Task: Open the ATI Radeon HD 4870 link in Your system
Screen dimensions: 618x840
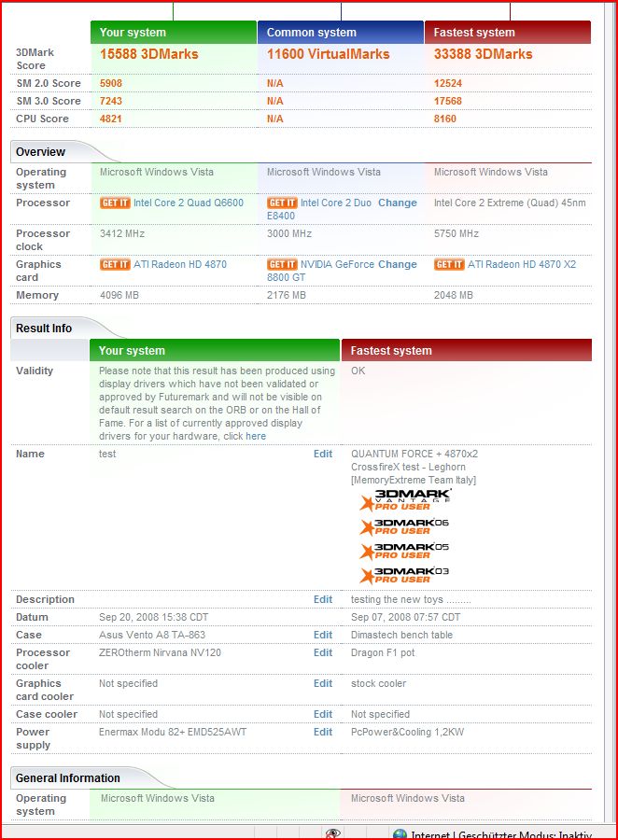Action: click(x=180, y=265)
